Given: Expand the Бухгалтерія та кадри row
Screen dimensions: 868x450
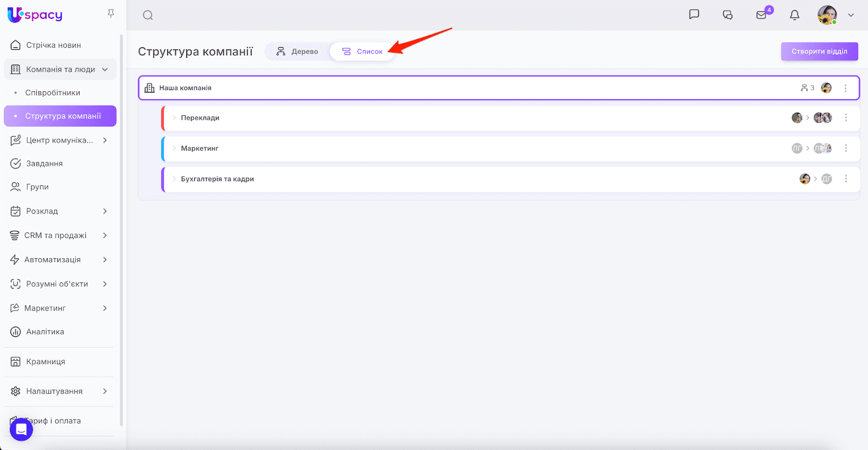Looking at the screenshot, I should tap(174, 179).
